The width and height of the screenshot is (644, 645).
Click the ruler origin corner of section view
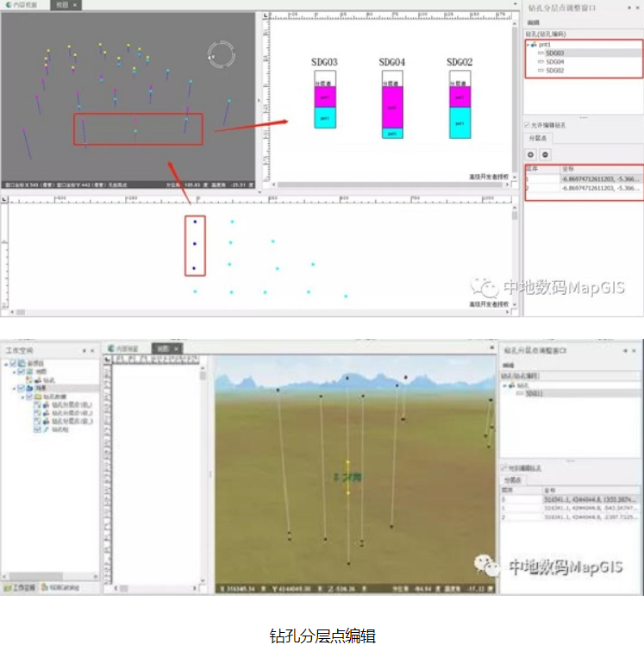[x=266, y=16]
